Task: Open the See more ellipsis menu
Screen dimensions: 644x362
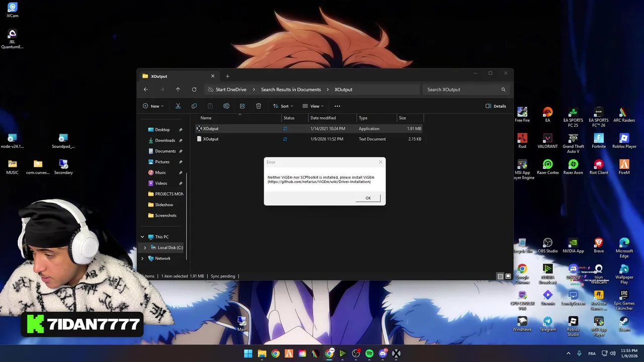Action: click(337, 106)
